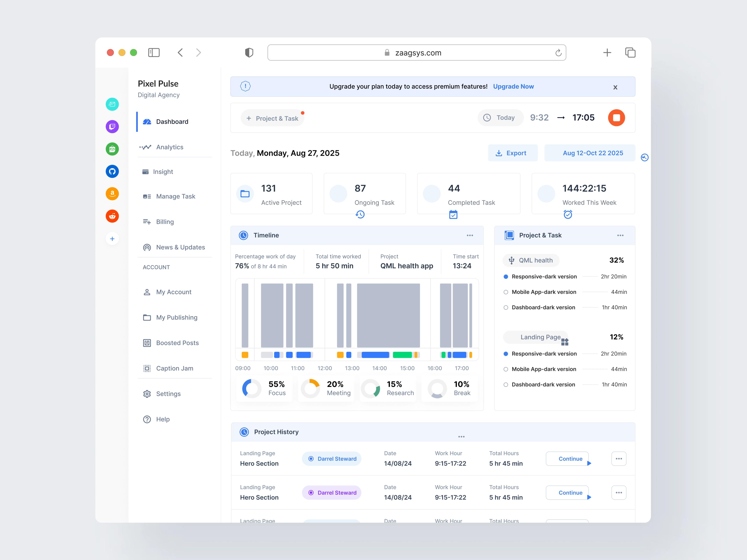Screen dimensions: 747x560
Task: Open the Reddit workspace icon
Action: pos(112,216)
